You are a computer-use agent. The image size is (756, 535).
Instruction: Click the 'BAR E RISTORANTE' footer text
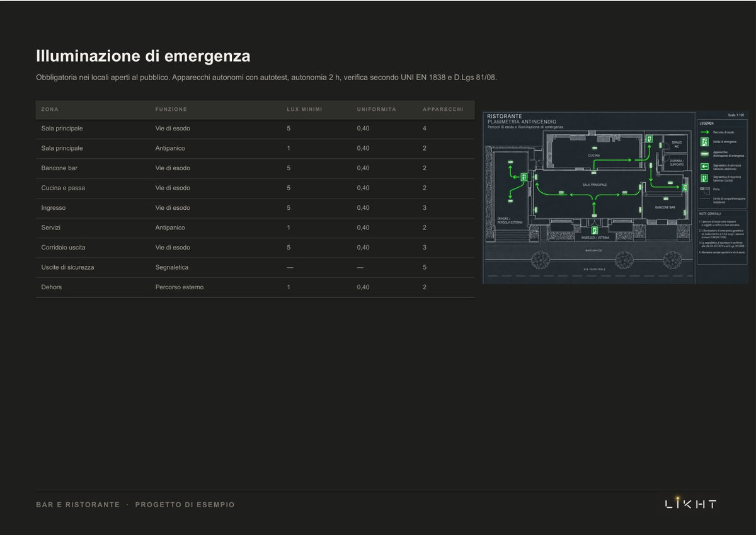(77, 505)
